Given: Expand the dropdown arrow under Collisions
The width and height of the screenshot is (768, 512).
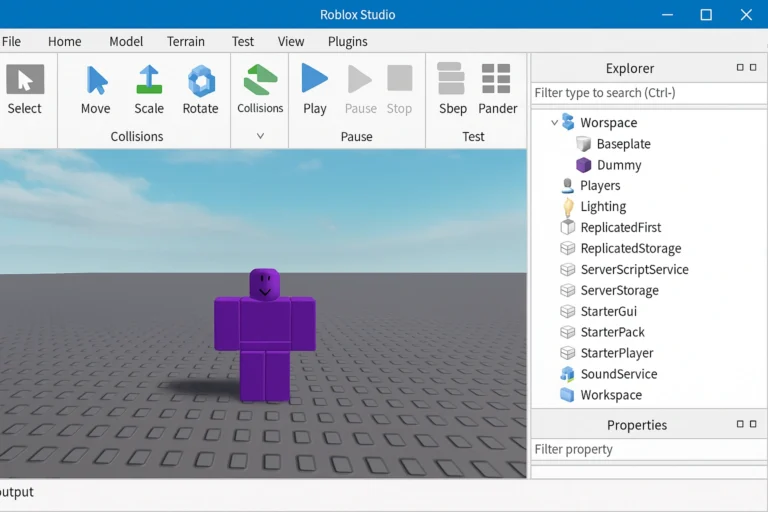Looking at the screenshot, I should point(260,136).
